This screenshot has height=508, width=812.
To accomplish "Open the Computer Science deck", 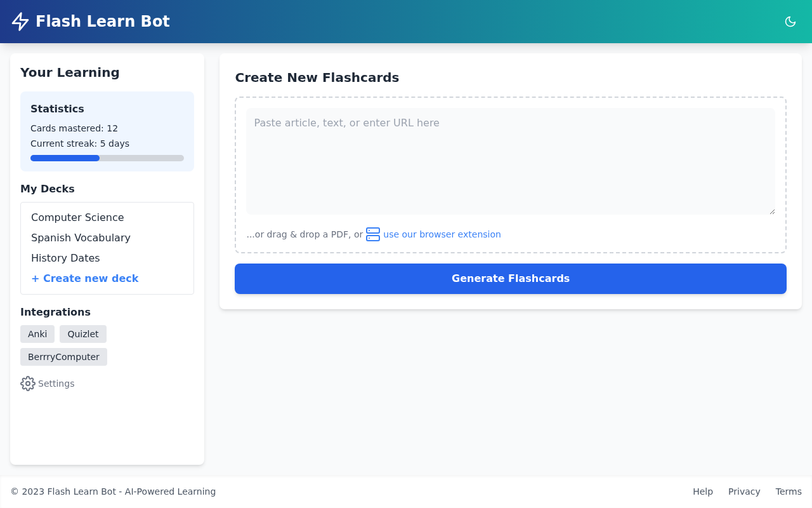I will (x=77, y=217).
